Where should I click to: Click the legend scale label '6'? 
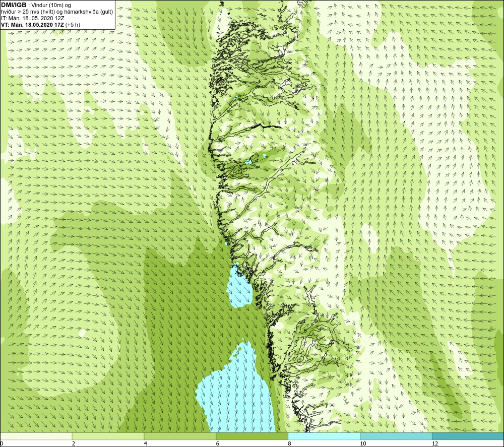point(218,443)
